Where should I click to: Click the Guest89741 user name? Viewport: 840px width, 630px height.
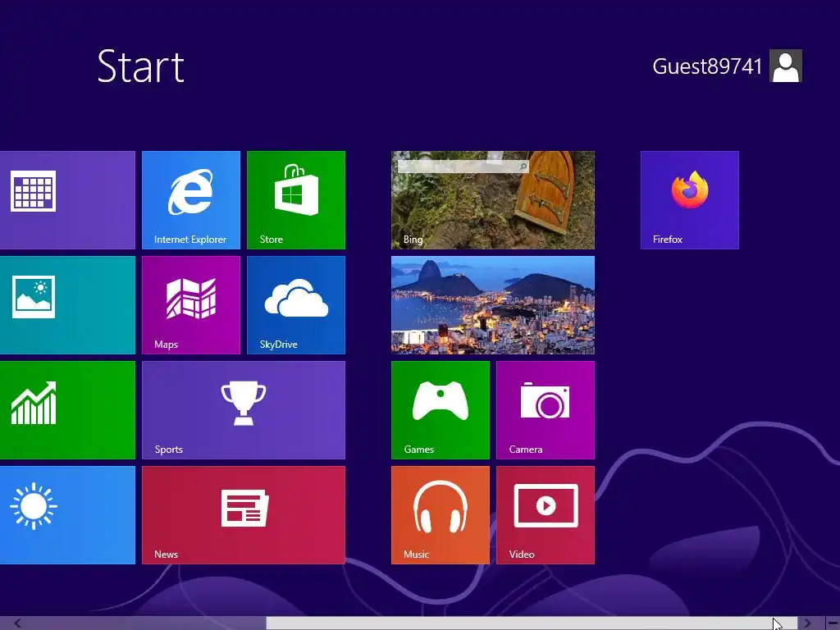(707, 66)
